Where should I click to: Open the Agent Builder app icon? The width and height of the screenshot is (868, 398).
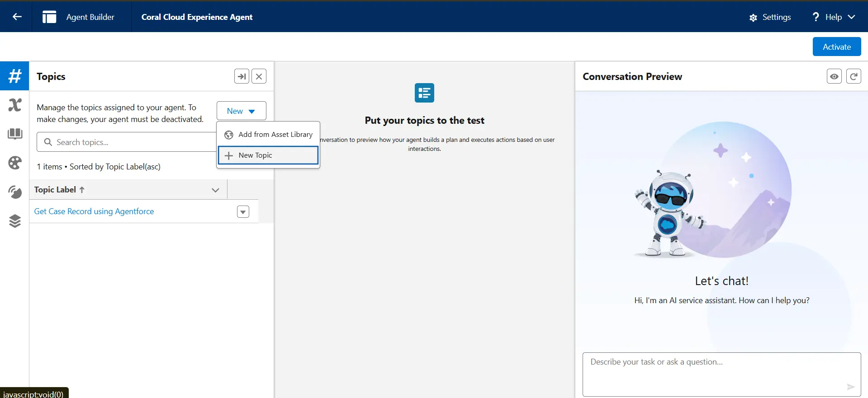pos(49,17)
